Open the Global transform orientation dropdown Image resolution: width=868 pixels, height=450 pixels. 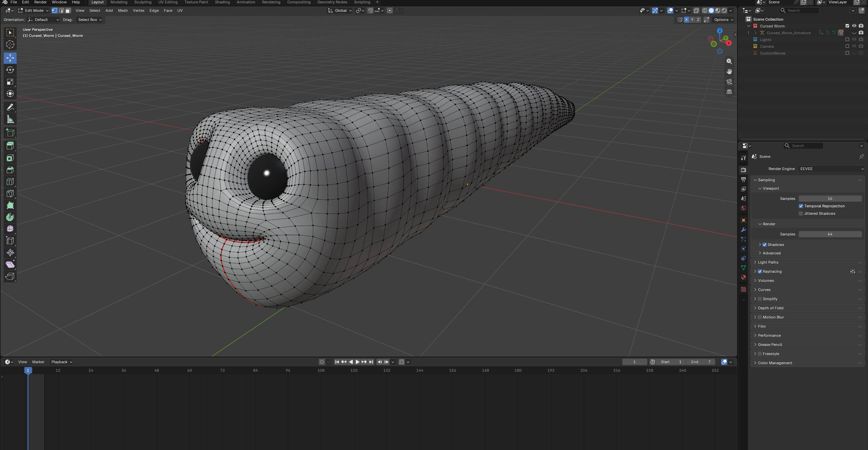tap(340, 11)
